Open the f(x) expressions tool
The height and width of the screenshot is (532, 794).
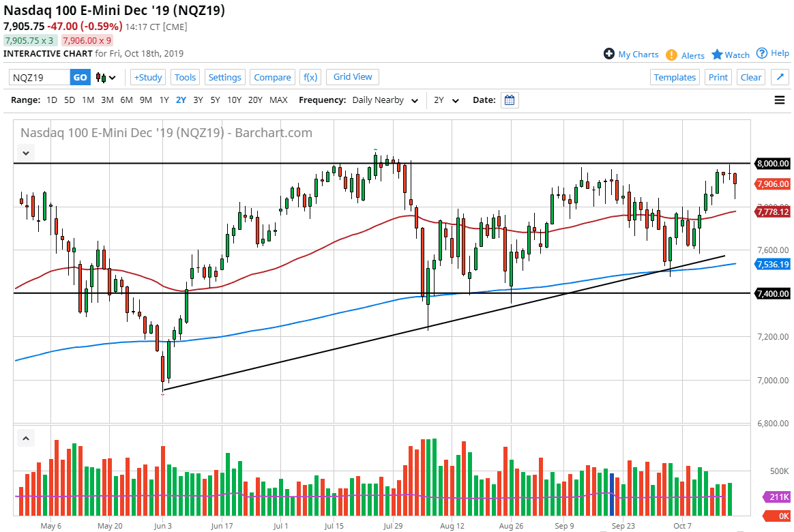pyautogui.click(x=310, y=77)
